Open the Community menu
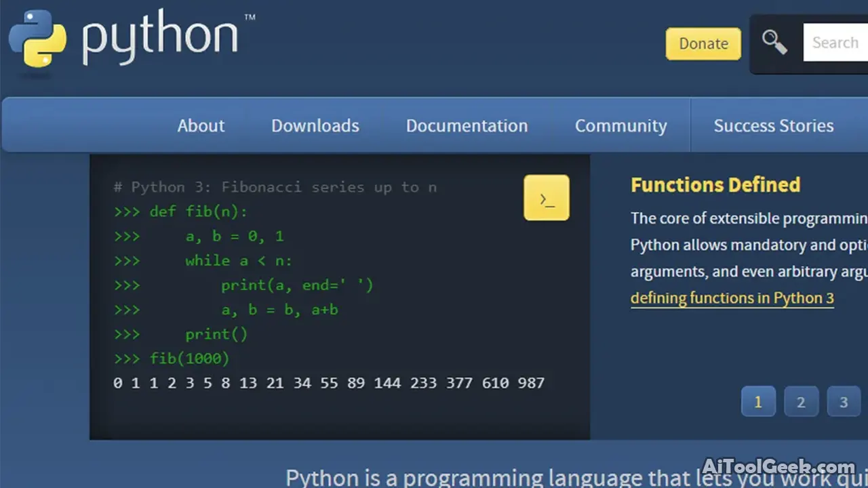Image resolution: width=868 pixels, height=488 pixels. 621,125
